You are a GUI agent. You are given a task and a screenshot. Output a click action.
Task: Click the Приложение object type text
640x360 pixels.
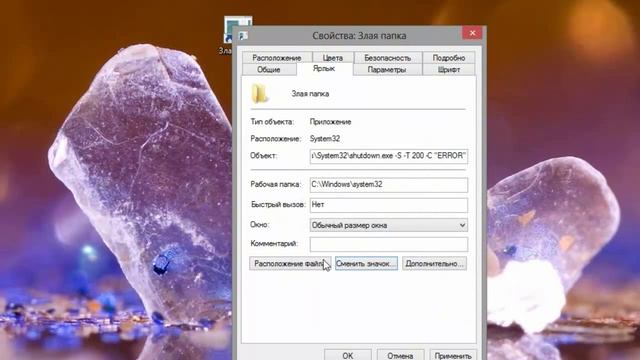pyautogui.click(x=330, y=122)
